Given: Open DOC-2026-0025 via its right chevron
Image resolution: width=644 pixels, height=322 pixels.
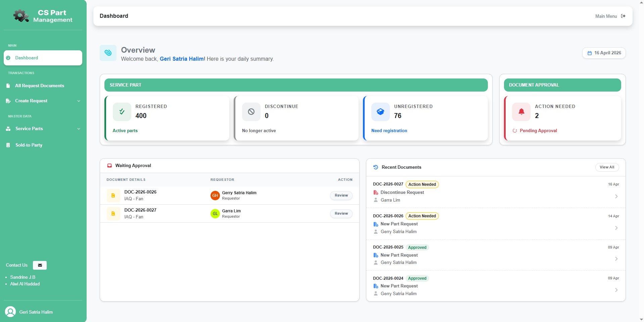Looking at the screenshot, I should [x=616, y=259].
